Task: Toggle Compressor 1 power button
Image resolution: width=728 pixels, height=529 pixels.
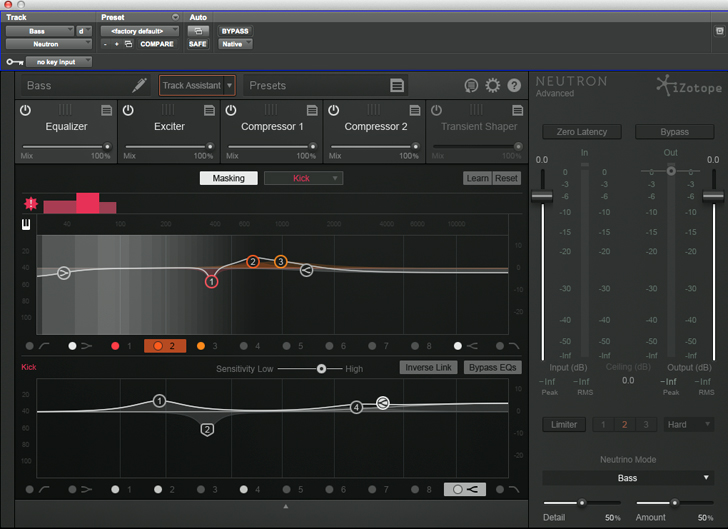Action: (231, 110)
